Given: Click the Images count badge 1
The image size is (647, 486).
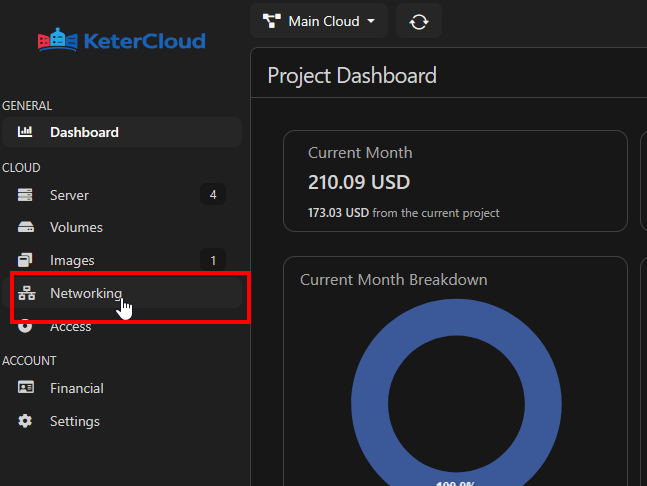Looking at the screenshot, I should click(x=213, y=260).
